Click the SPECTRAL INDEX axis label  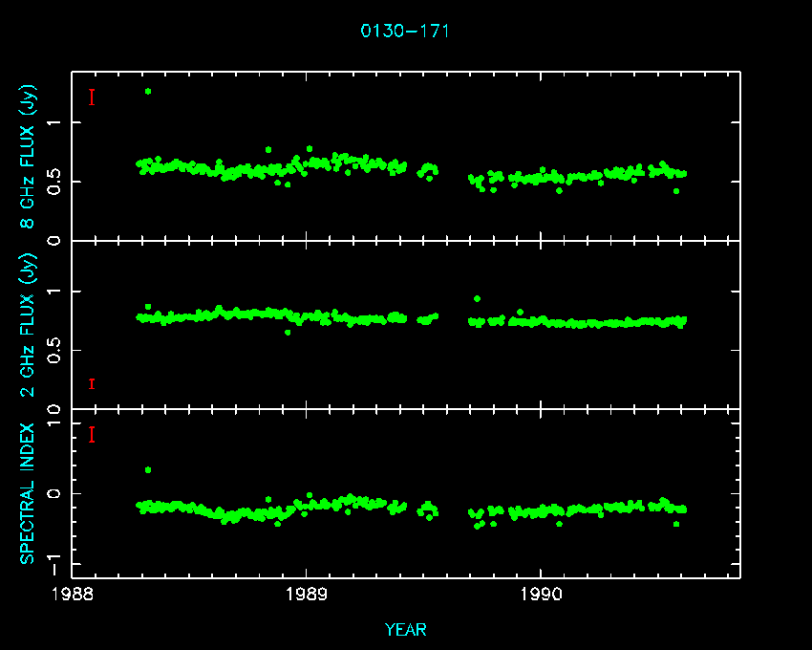click(x=29, y=493)
